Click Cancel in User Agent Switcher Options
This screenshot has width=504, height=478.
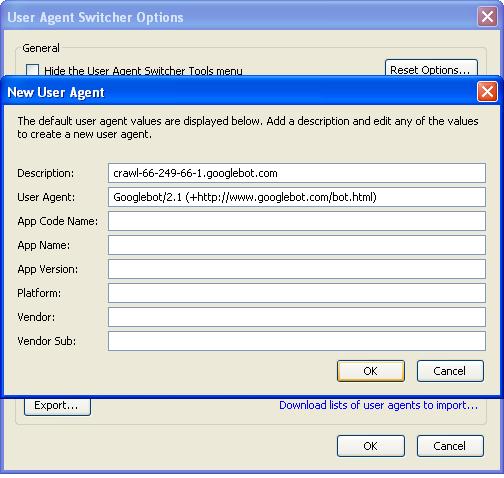450,446
